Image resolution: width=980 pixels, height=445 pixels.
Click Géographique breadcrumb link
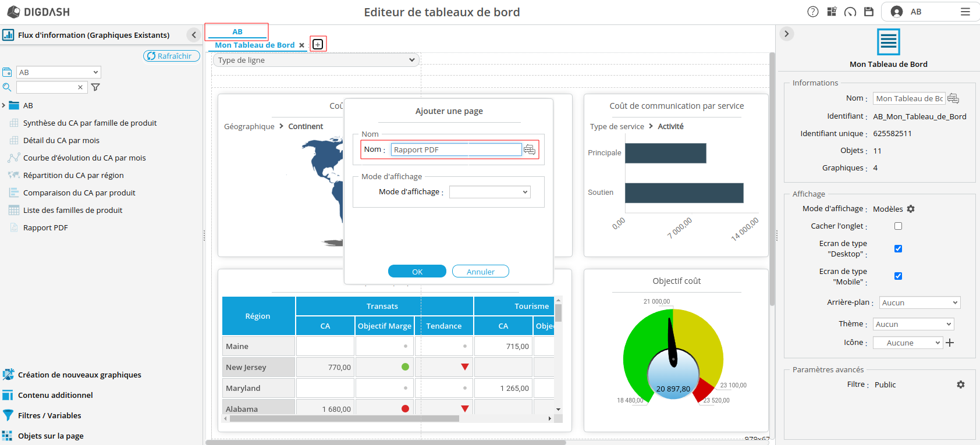249,126
